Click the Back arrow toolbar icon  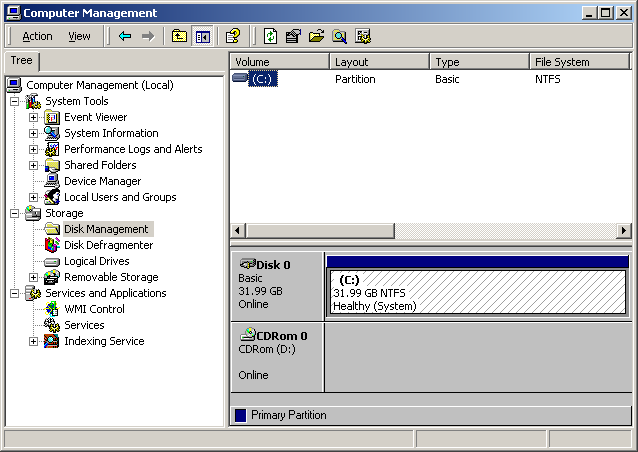(x=125, y=36)
